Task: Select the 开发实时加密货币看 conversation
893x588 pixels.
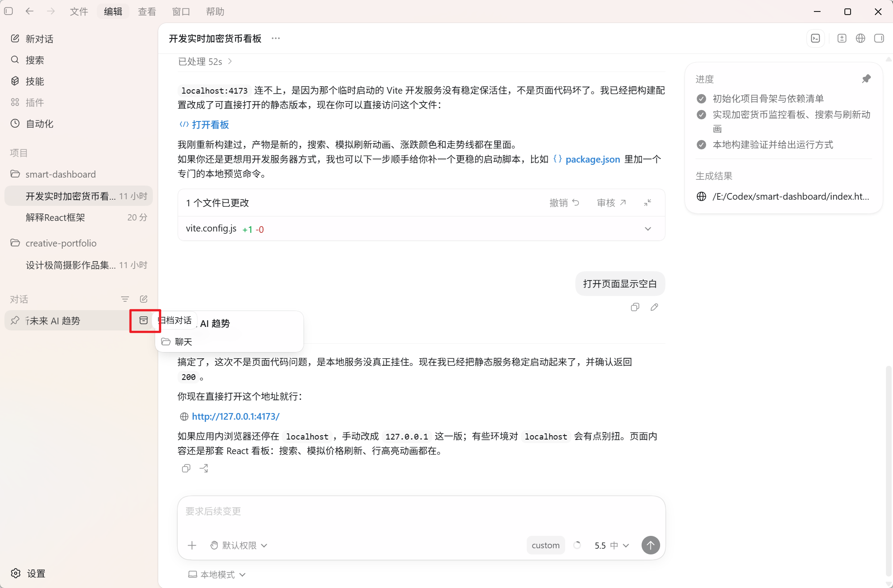Action: 79,196
